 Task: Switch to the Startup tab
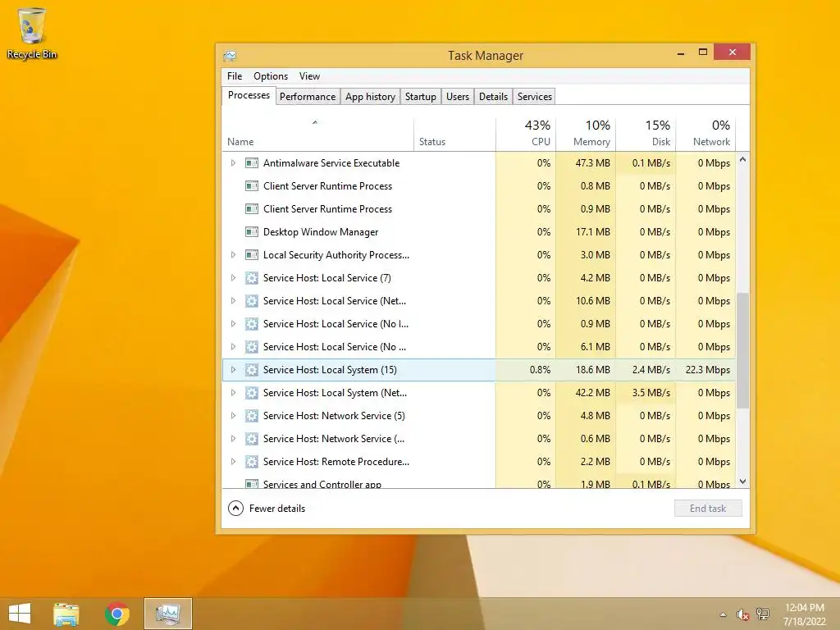pos(421,97)
